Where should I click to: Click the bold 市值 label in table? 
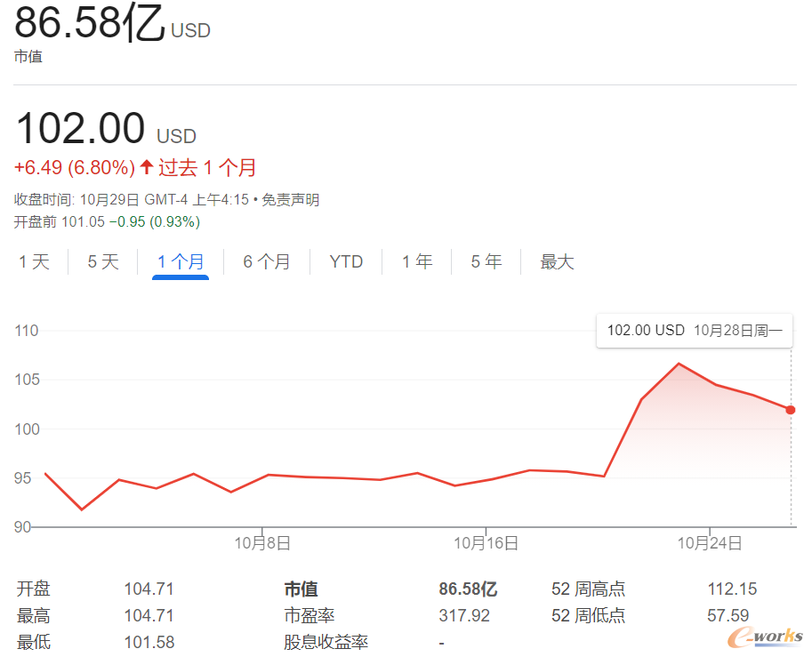pyautogui.click(x=301, y=589)
